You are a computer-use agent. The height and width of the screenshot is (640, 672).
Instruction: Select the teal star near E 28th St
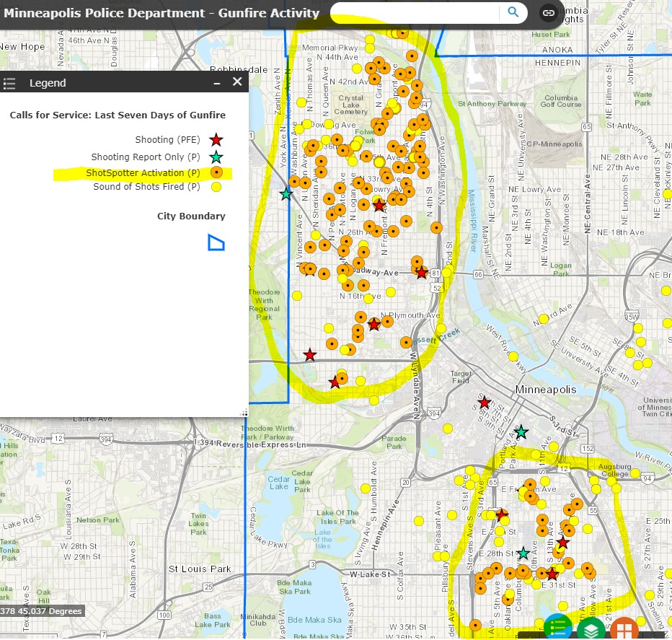click(523, 553)
